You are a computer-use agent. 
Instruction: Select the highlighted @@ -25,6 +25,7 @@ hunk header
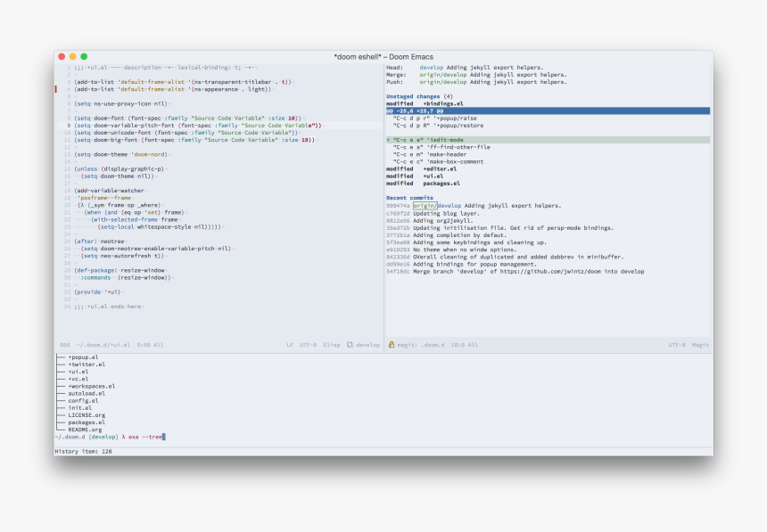416,110
